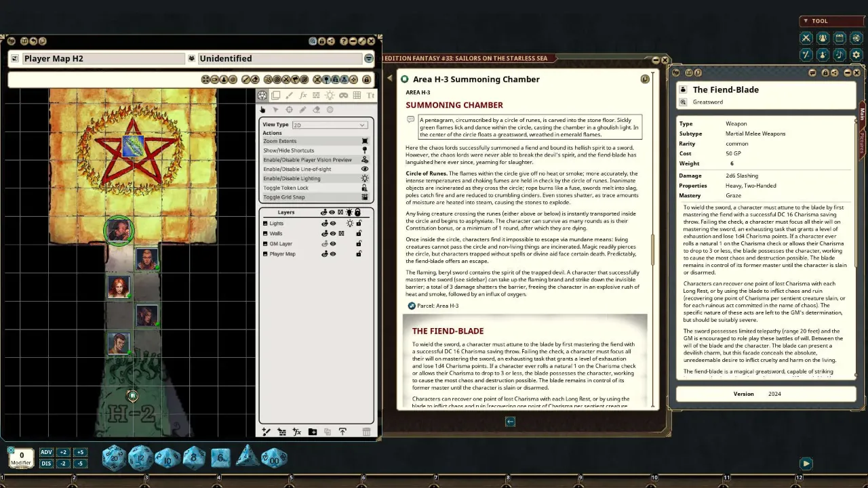Apply the +2 modifier button
Viewport: 868px width, 488px height.
point(63,452)
